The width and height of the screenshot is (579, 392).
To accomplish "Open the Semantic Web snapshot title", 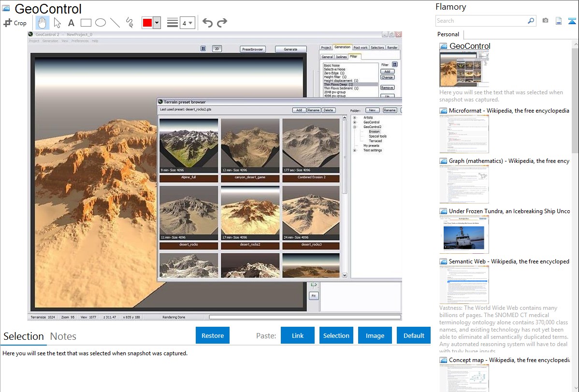I will pyautogui.click(x=509, y=261).
